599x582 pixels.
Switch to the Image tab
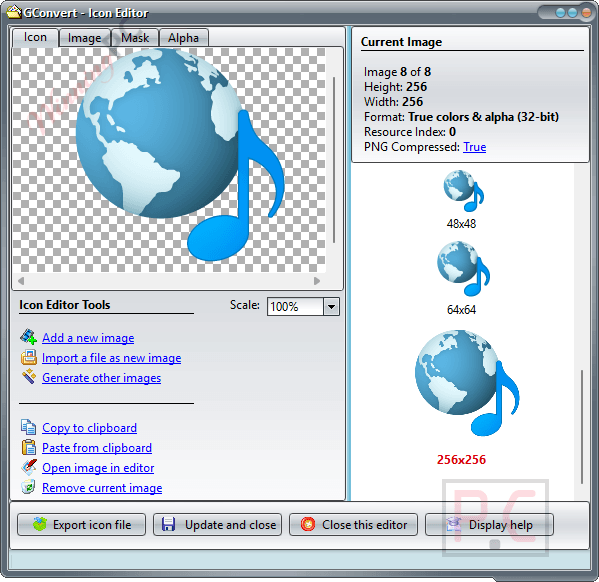[x=84, y=38]
